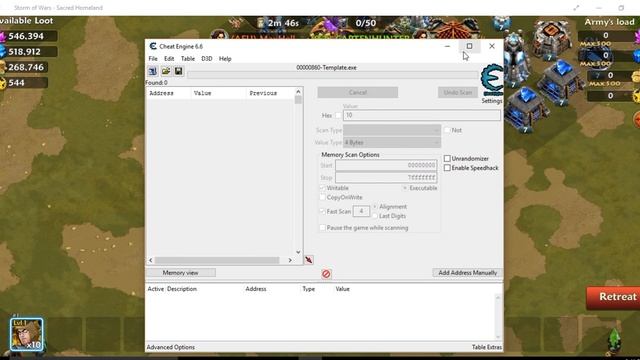Click the 0/50 troop counter in game
640x360 pixels.
pos(366,23)
